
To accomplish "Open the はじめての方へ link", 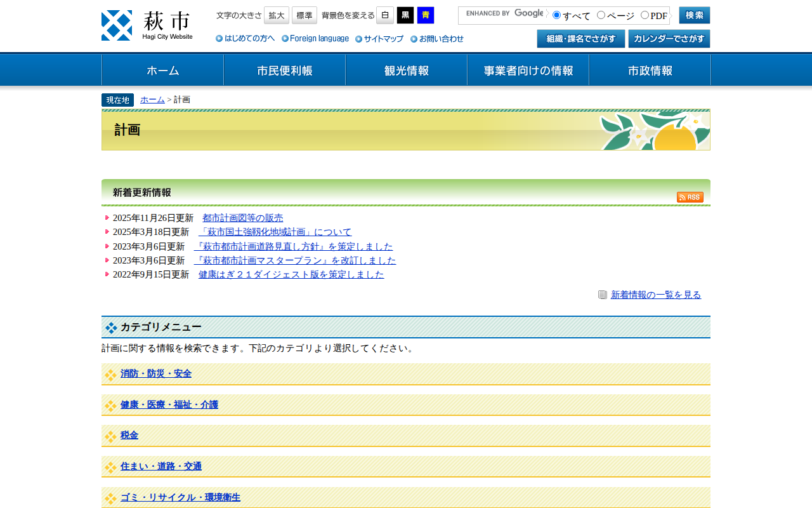I will [x=246, y=39].
